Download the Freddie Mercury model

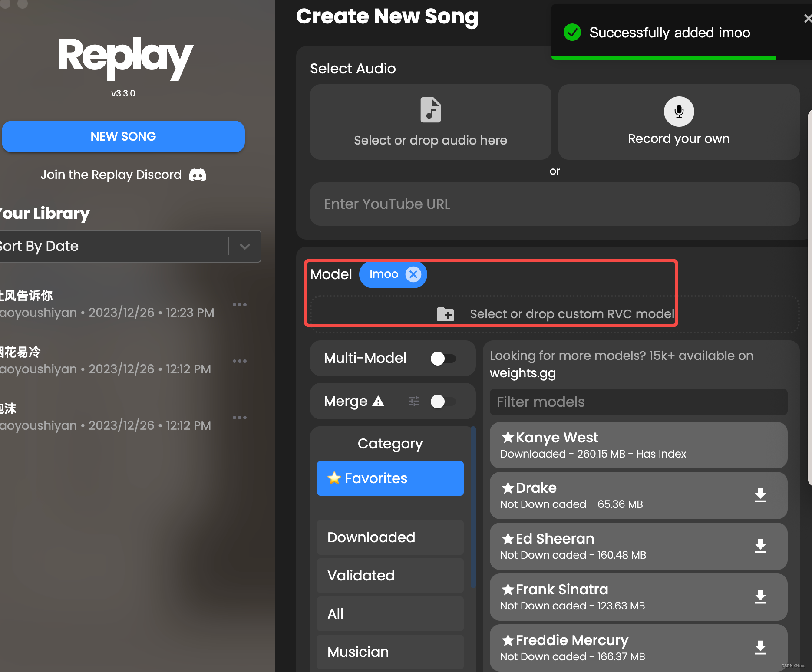coord(760,648)
